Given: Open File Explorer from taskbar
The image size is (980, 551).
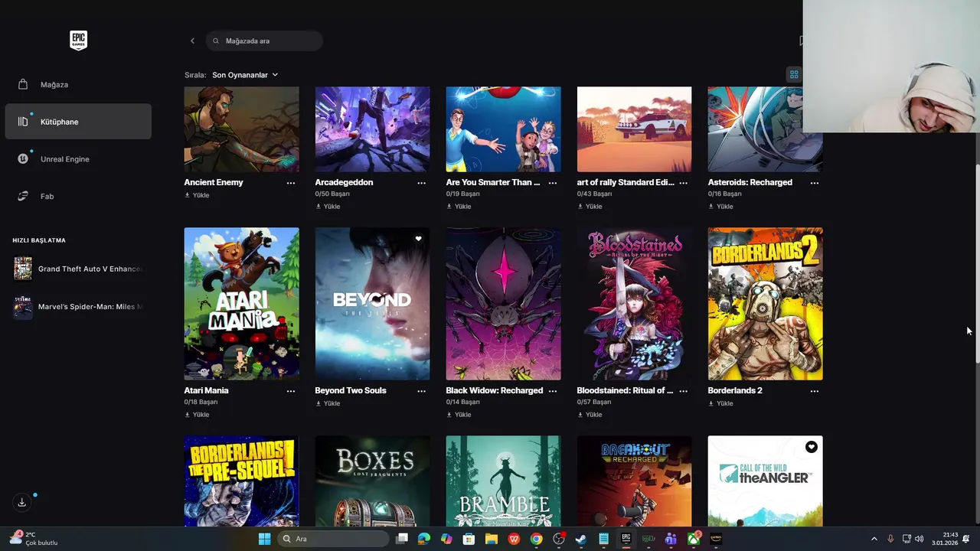Looking at the screenshot, I should click(x=492, y=539).
